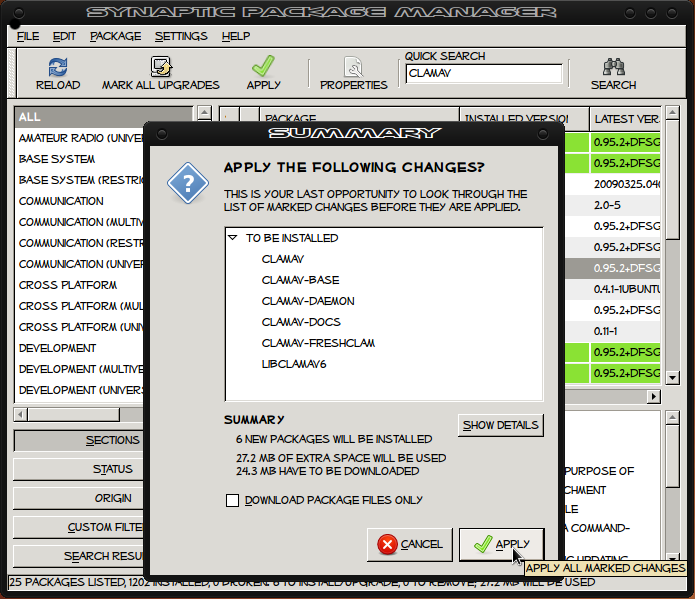Click the Quick Search input field

(484, 74)
